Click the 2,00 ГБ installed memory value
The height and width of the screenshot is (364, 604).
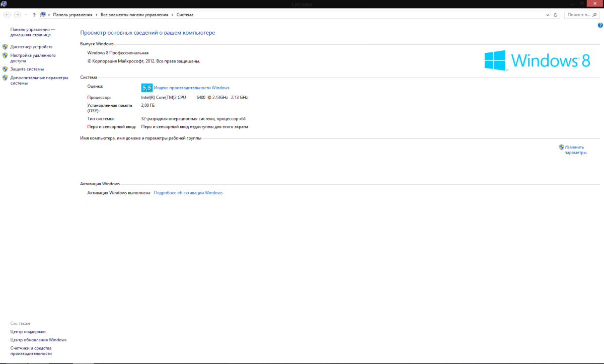pyautogui.click(x=148, y=106)
